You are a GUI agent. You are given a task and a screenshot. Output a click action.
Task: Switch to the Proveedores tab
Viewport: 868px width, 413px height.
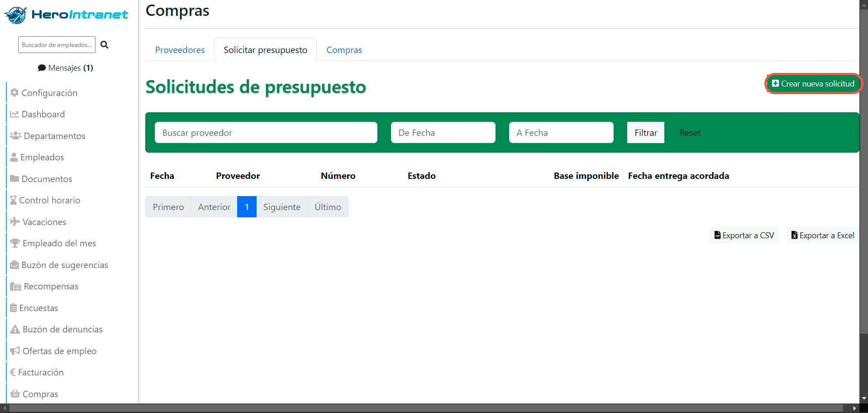(x=180, y=50)
